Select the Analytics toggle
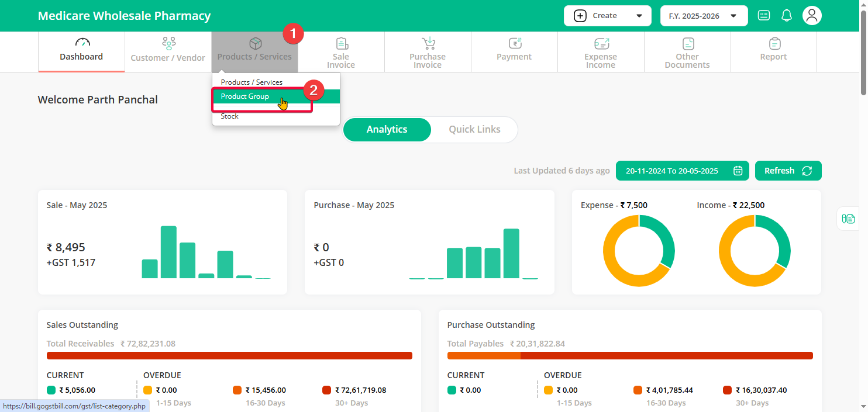This screenshot has width=868, height=412. (387, 130)
